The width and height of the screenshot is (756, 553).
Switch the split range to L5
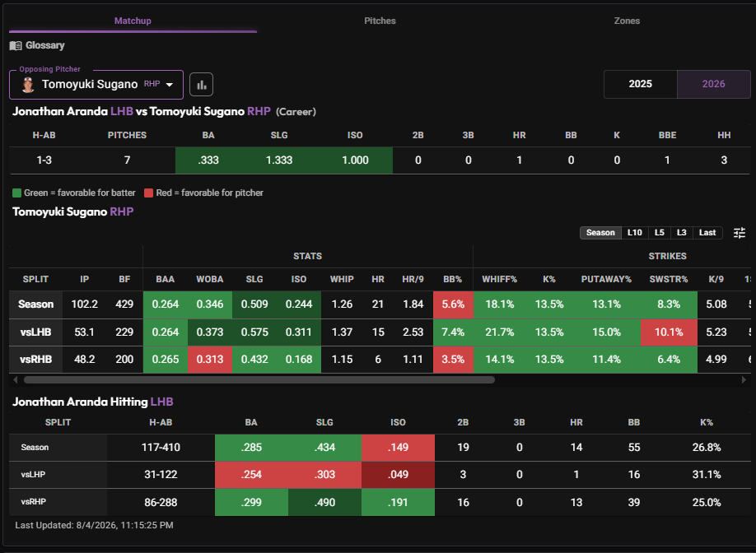click(x=659, y=233)
